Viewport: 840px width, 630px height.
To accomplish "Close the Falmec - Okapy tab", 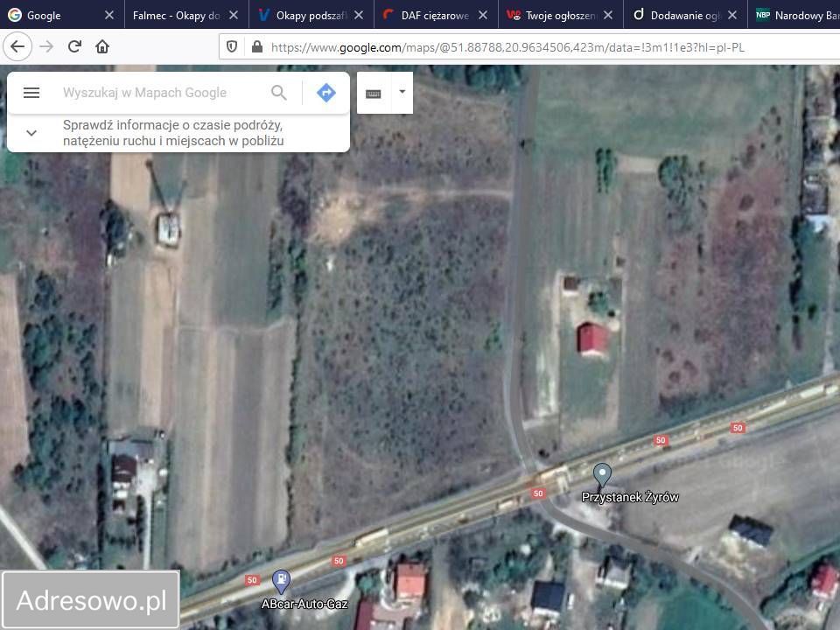I will tap(234, 15).
